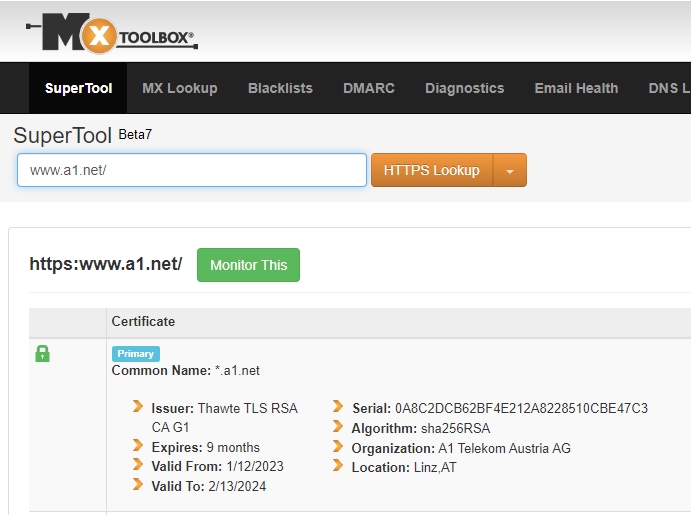The image size is (691, 515).
Task: Click the Valid To 2/13/2024 entry
Action: (x=209, y=486)
